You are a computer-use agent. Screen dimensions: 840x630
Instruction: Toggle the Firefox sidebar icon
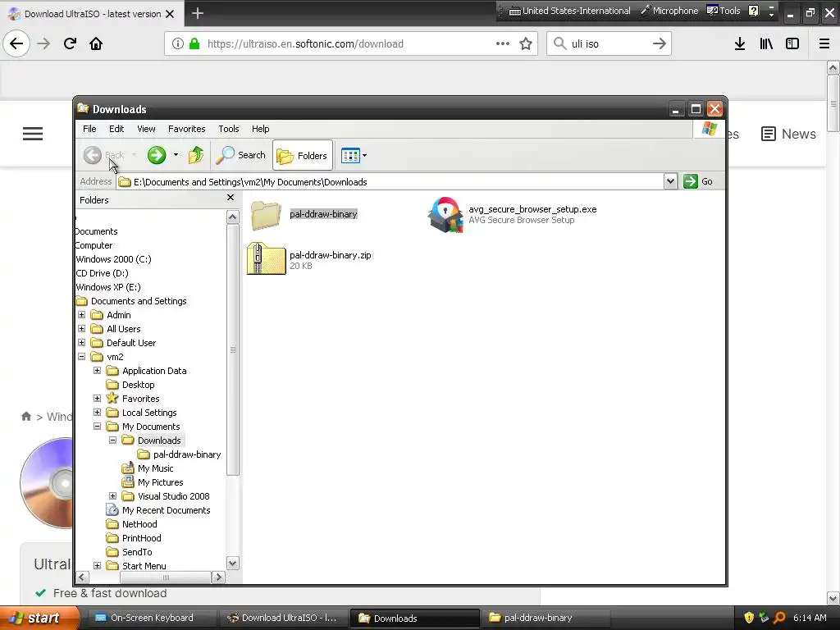pos(792,43)
